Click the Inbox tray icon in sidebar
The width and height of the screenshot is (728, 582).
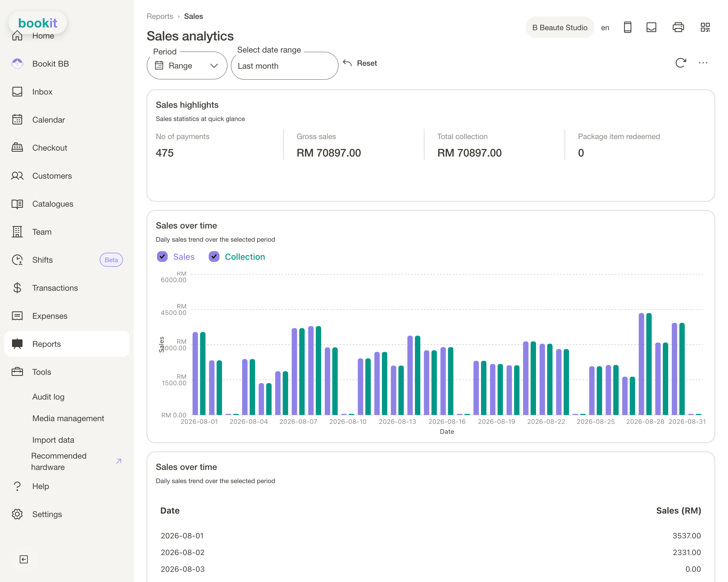17,91
